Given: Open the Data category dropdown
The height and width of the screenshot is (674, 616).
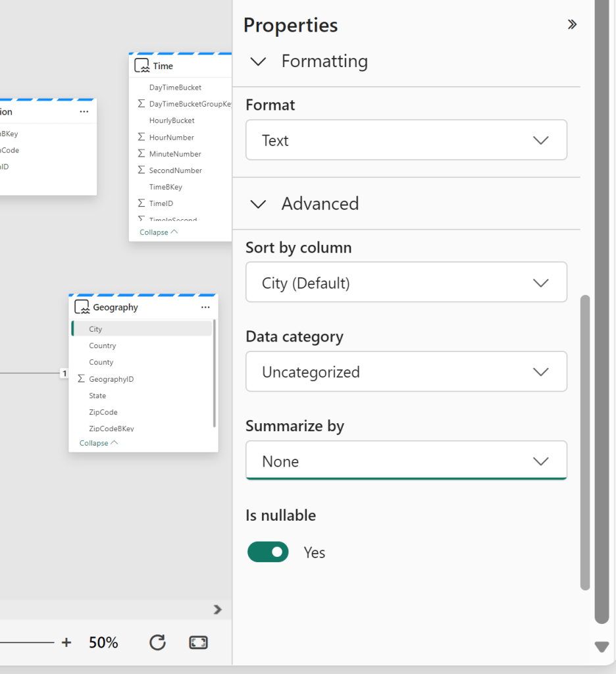Looking at the screenshot, I should pos(406,372).
